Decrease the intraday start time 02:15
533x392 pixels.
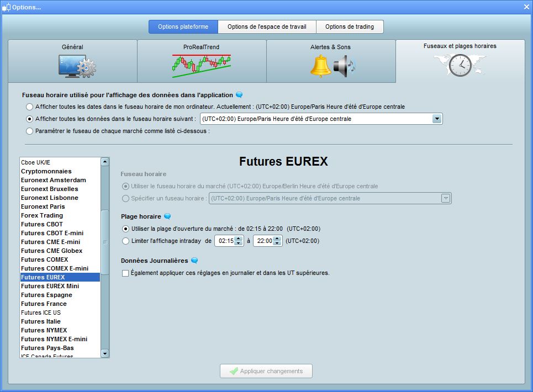[x=239, y=243]
